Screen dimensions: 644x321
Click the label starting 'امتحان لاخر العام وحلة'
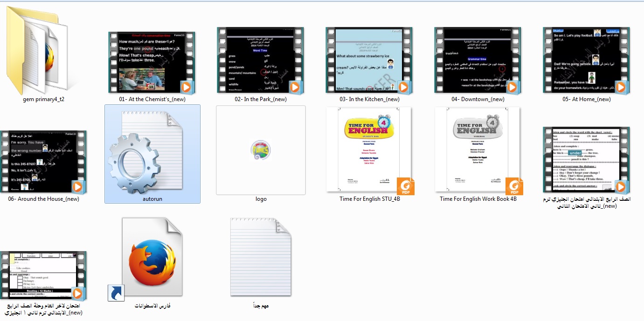[x=44, y=309]
